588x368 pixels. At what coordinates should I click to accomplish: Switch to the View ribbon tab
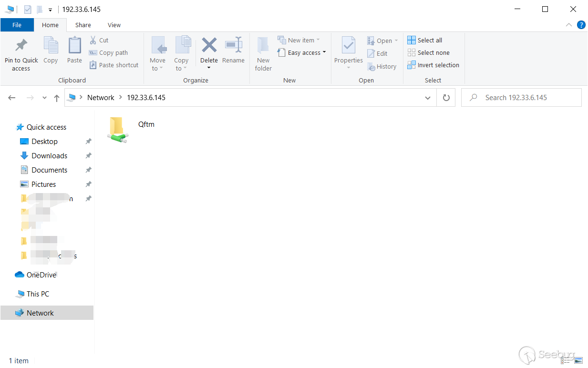tap(114, 25)
